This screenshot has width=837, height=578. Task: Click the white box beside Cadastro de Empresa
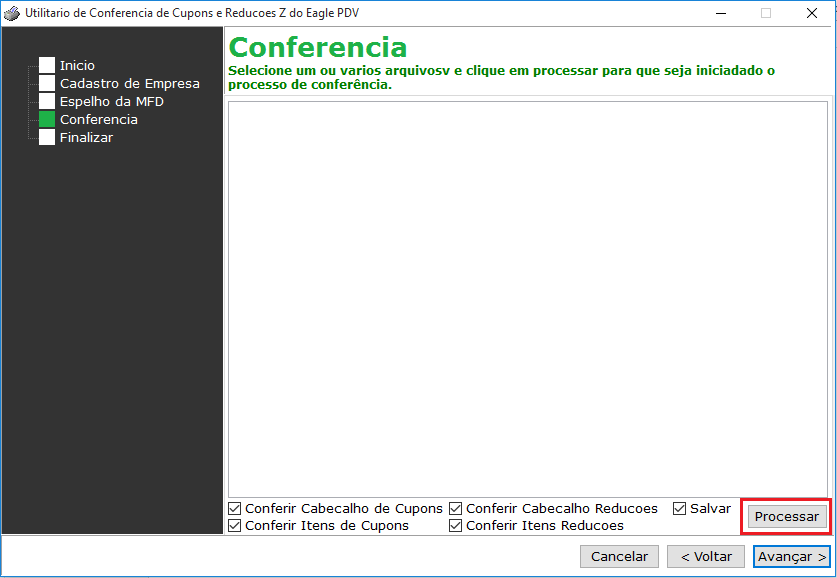(x=47, y=83)
